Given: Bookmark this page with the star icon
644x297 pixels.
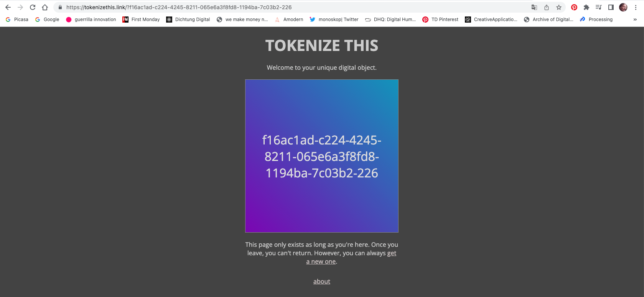Looking at the screenshot, I should [559, 7].
